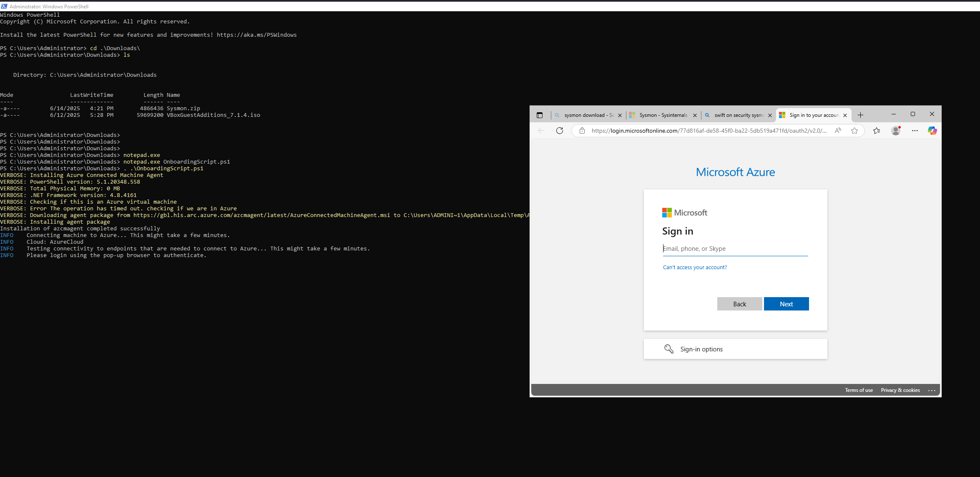The height and width of the screenshot is (477, 980).
Task: Click the tab actions menu icon in Edge
Action: coord(540,115)
